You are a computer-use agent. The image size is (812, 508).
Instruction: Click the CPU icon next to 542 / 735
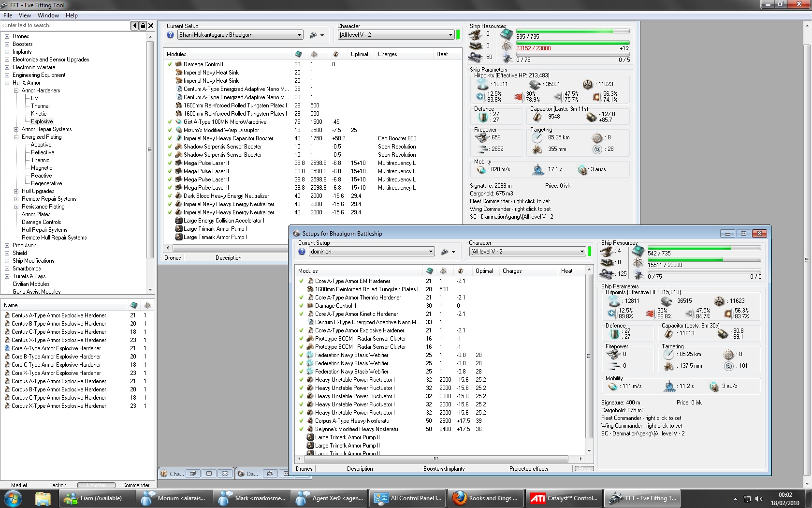[x=638, y=252]
